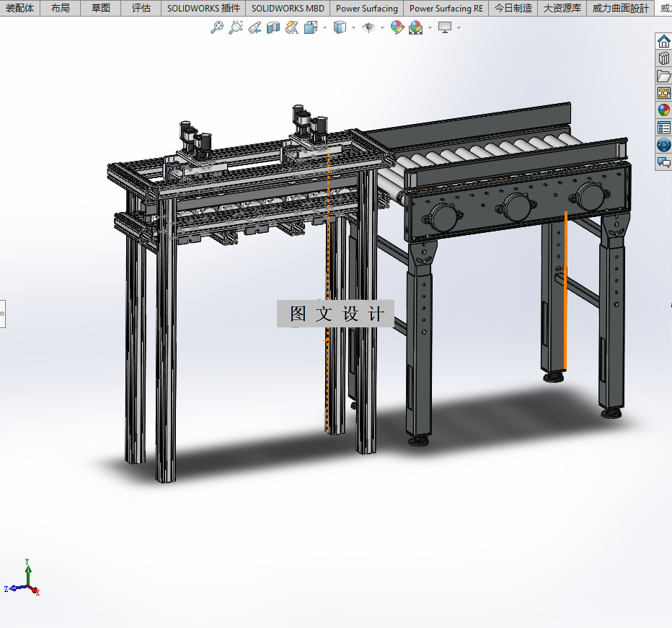Open the 今日制造 tab
Image resolution: width=672 pixels, height=628 pixels.
click(x=513, y=8)
